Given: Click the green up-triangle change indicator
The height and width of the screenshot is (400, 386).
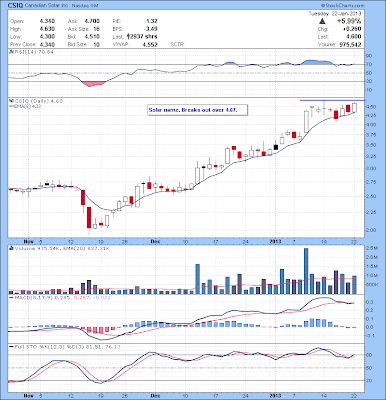Looking at the screenshot, I should (322, 21).
